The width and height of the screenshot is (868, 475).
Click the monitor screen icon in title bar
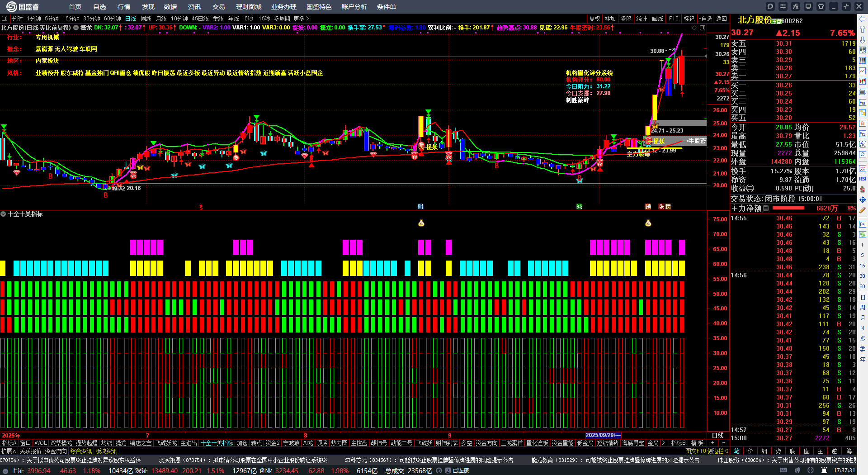point(808,6)
